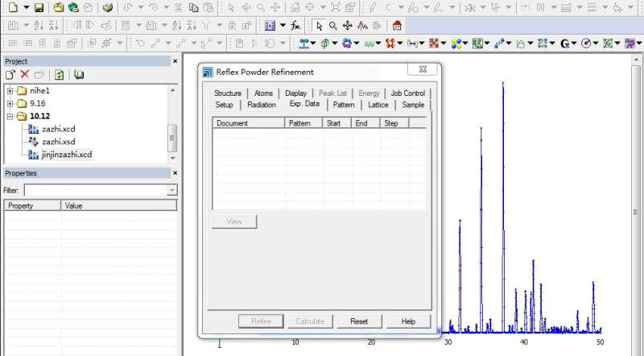The height and width of the screenshot is (356, 644).
Task: Switch to the Atoms tab
Action: pyautogui.click(x=263, y=93)
